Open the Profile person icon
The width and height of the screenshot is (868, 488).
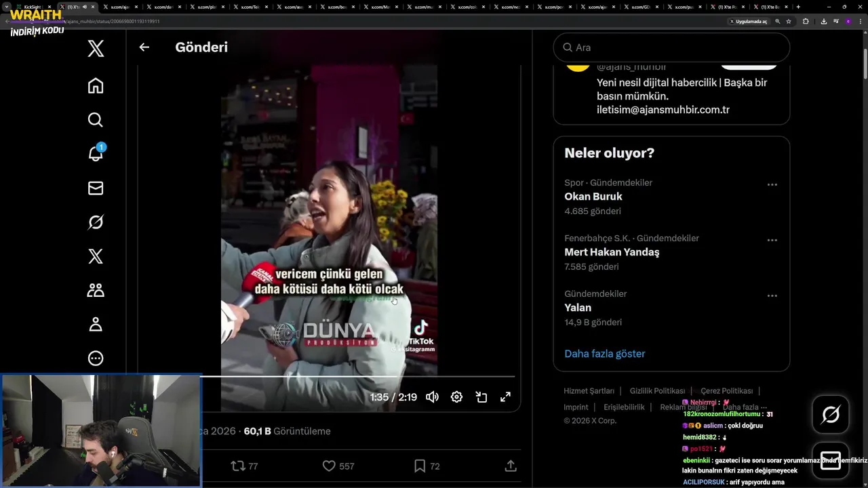click(96, 324)
